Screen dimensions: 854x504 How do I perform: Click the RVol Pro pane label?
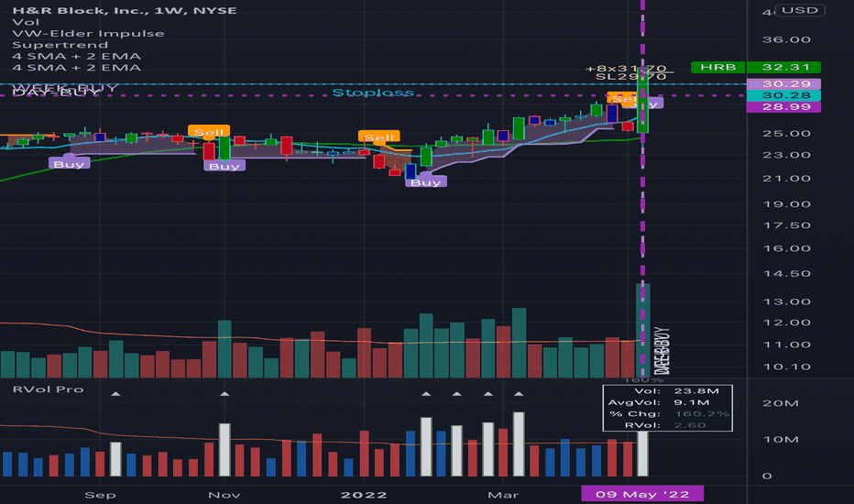pyautogui.click(x=48, y=389)
